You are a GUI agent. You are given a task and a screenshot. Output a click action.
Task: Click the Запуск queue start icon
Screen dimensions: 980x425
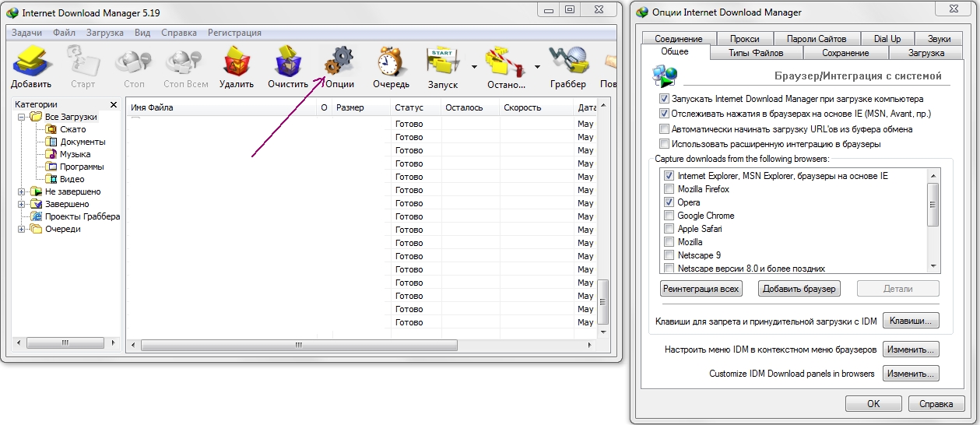coord(442,61)
